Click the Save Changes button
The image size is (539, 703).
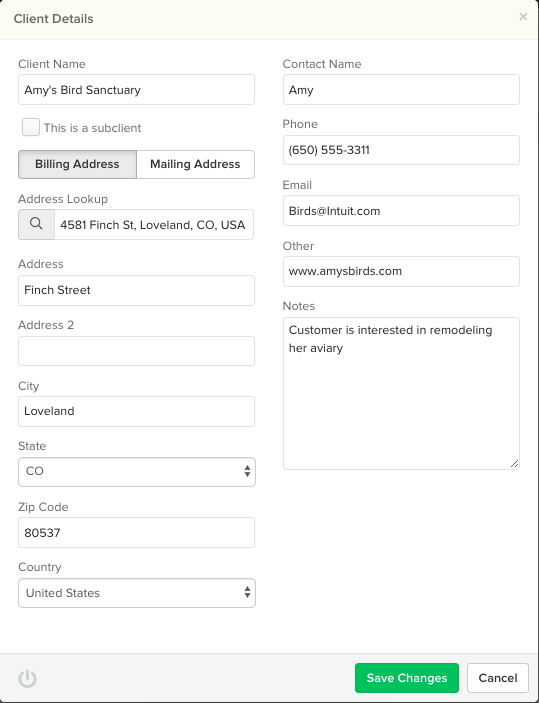(407, 678)
